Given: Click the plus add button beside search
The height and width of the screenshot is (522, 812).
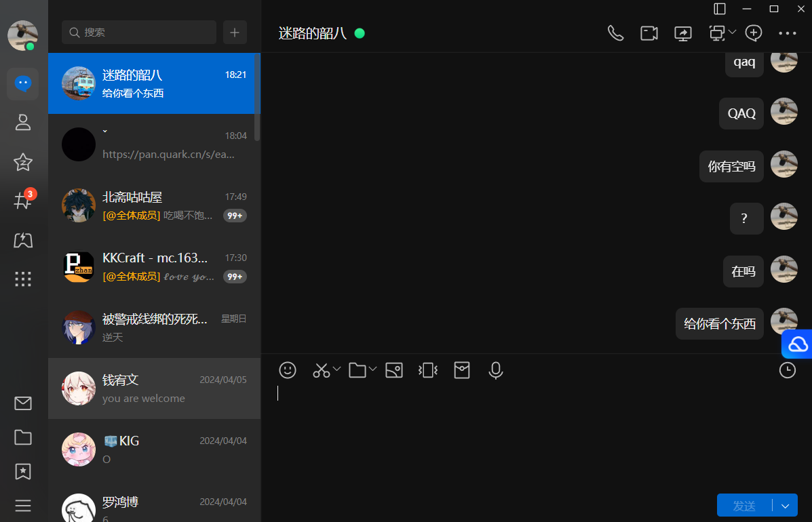Looking at the screenshot, I should click(x=235, y=33).
